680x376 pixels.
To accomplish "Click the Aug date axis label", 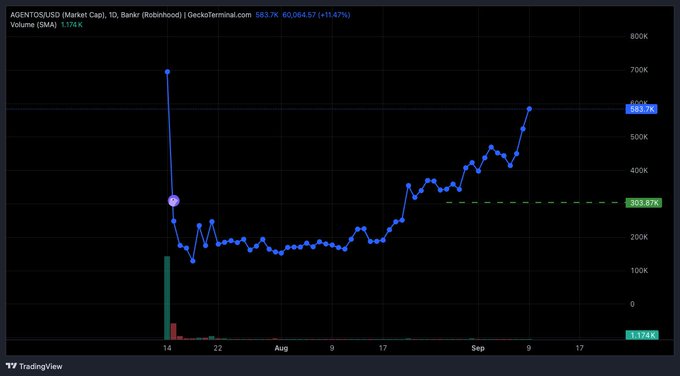I will coord(281,348).
